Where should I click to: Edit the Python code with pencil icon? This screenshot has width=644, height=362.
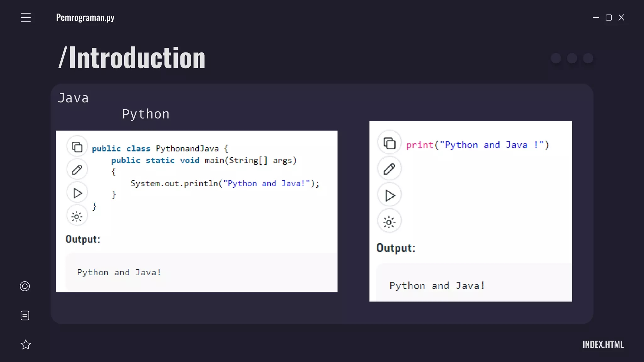[x=390, y=169]
